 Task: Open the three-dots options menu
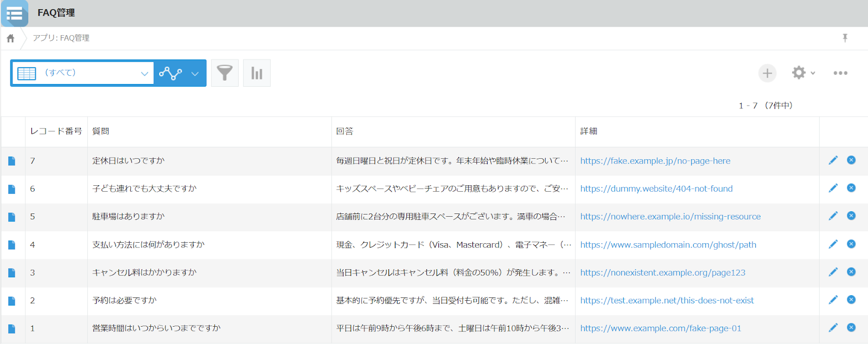pyautogui.click(x=840, y=73)
